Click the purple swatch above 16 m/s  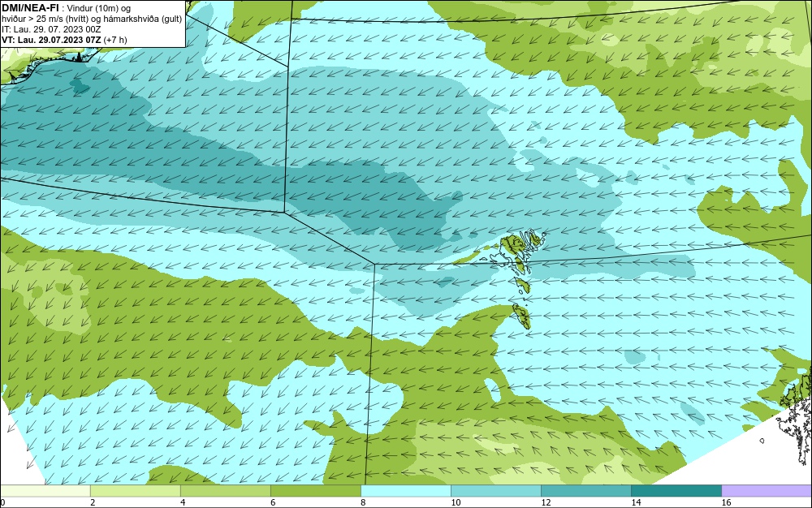pos(767,491)
